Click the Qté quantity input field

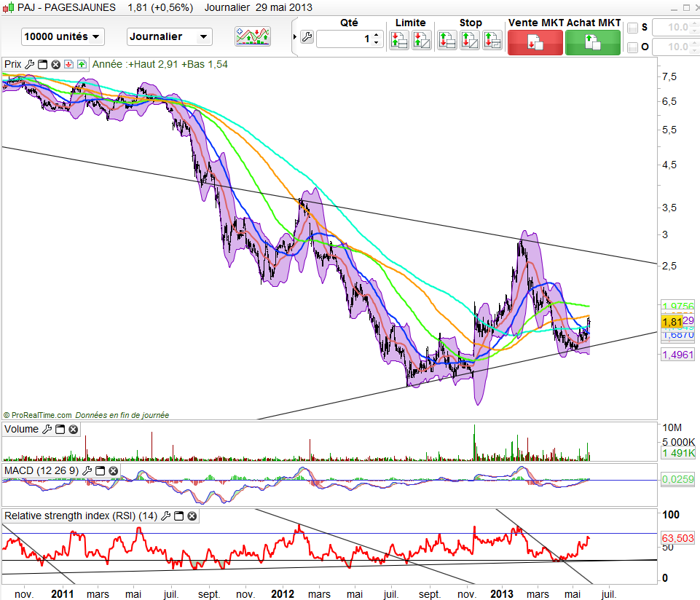[344, 39]
